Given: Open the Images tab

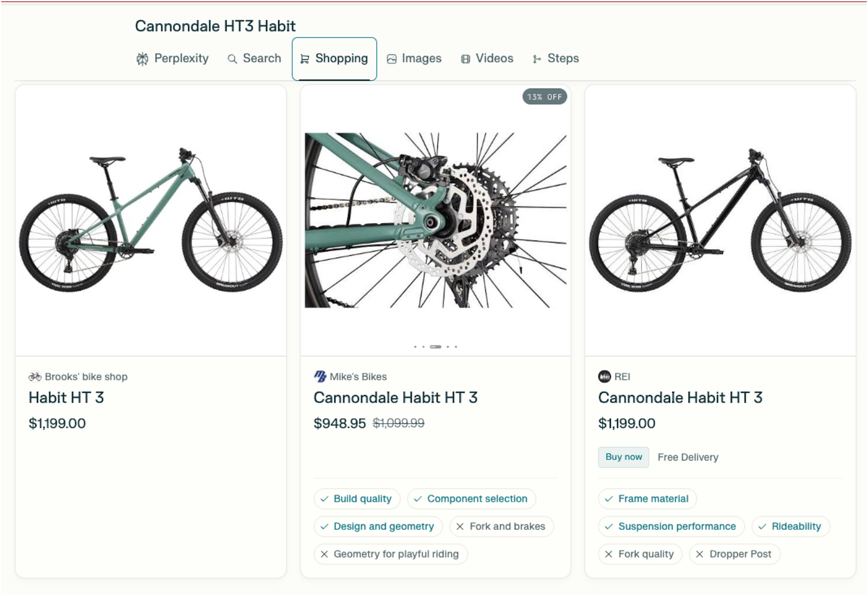Looking at the screenshot, I should [414, 58].
